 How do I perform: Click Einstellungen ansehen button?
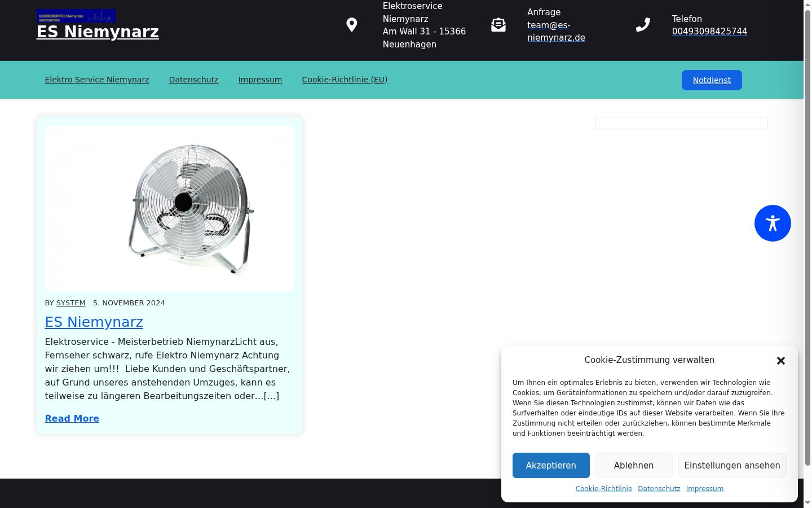(732, 466)
